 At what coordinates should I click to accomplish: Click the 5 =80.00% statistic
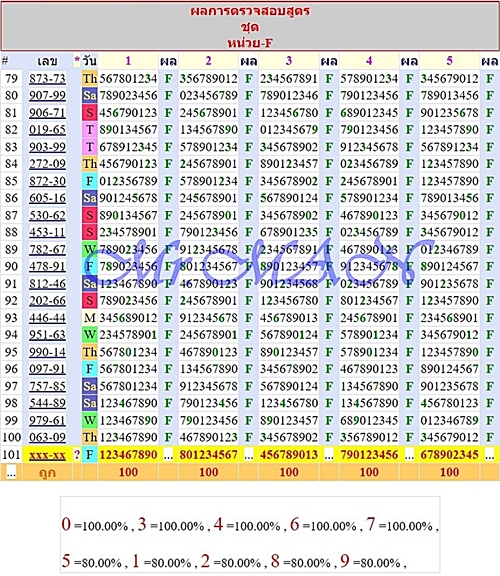click(91, 561)
